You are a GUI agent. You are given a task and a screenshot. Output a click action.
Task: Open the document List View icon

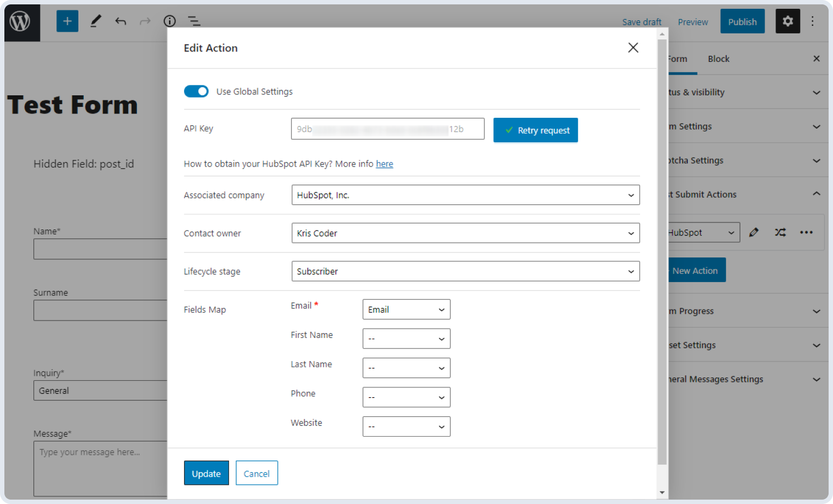coord(194,21)
